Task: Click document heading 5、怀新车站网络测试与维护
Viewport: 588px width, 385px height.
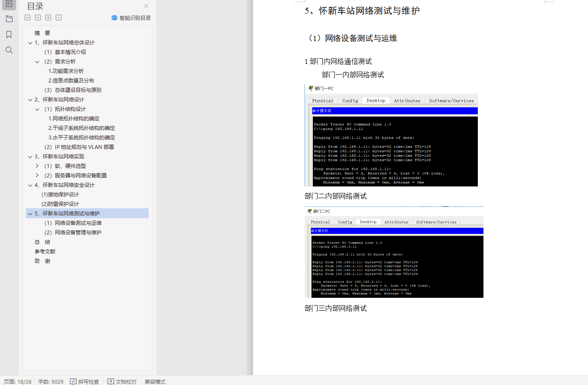Action: click(362, 11)
